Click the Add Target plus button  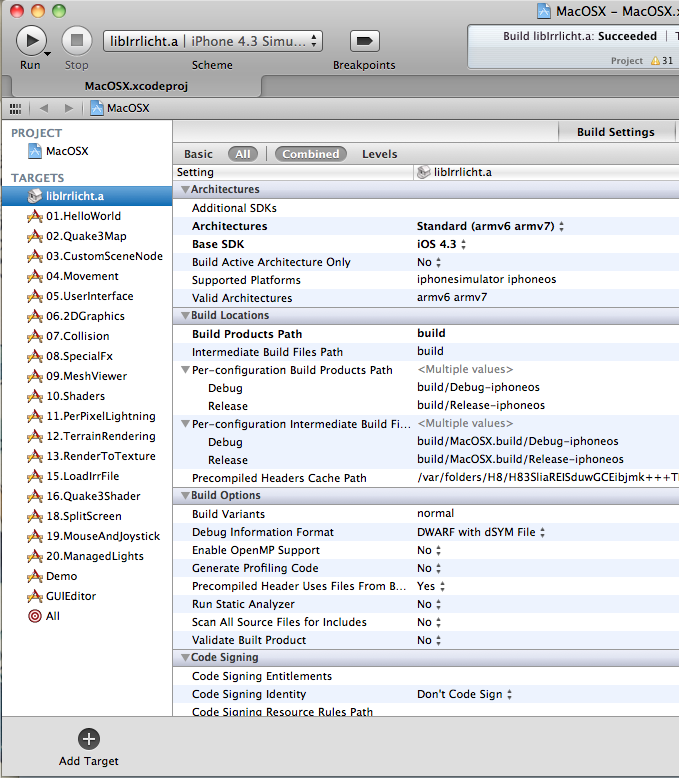tap(89, 739)
